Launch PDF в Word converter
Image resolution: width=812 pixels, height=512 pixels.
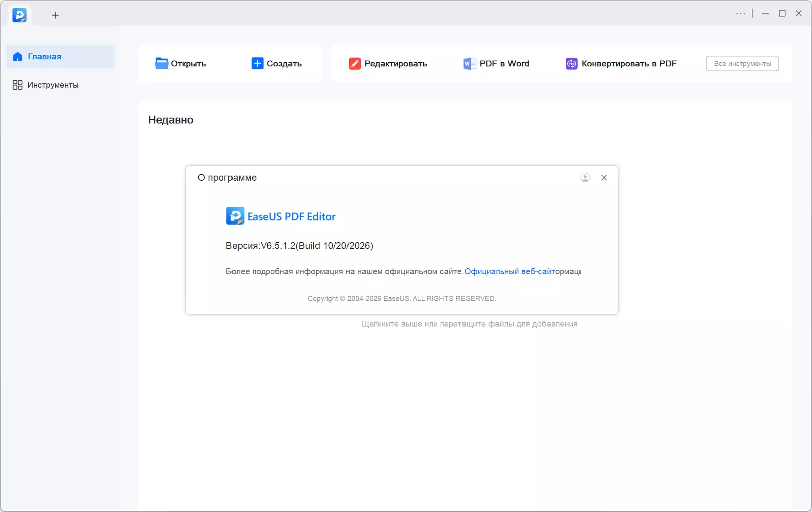[496, 63]
